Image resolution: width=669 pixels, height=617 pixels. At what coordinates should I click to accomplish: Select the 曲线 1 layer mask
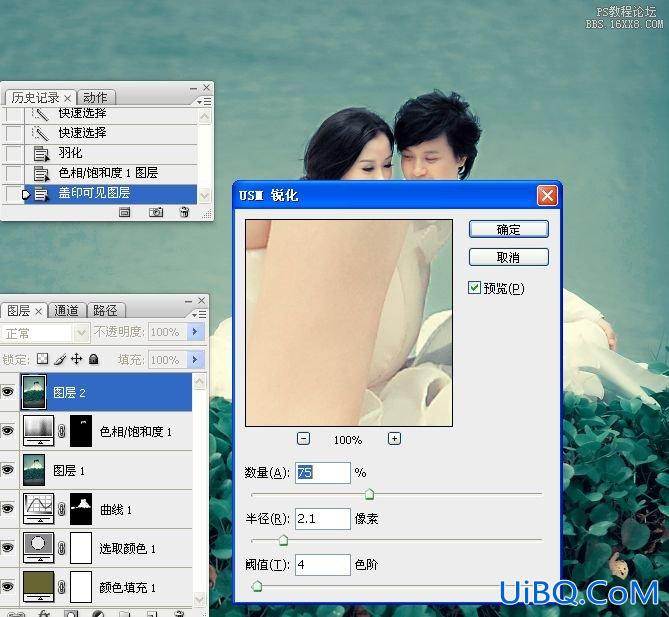pos(81,509)
